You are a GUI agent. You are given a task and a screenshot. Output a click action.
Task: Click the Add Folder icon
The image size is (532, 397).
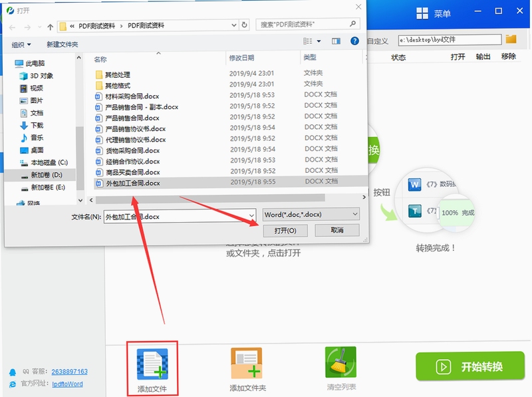tap(247, 363)
